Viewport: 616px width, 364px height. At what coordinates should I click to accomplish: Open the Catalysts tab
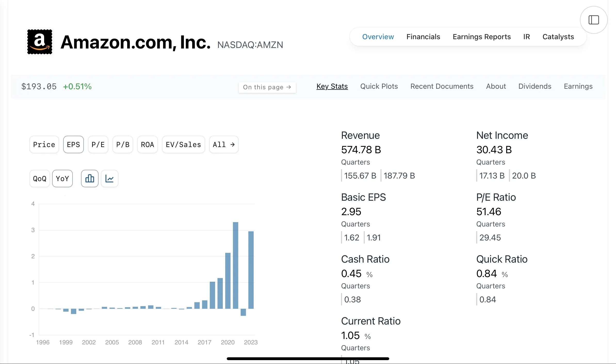[x=558, y=37]
